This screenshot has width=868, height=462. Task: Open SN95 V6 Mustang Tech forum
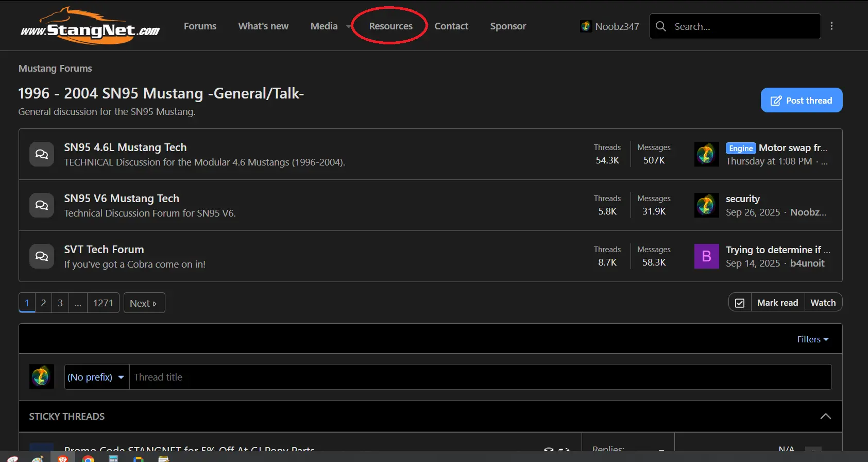tap(122, 199)
